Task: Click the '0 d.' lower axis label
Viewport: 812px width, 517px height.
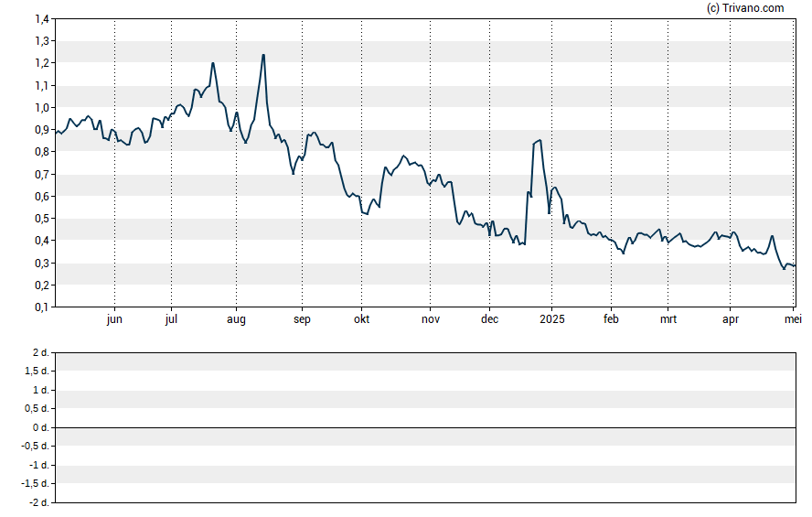Action: click(x=41, y=427)
